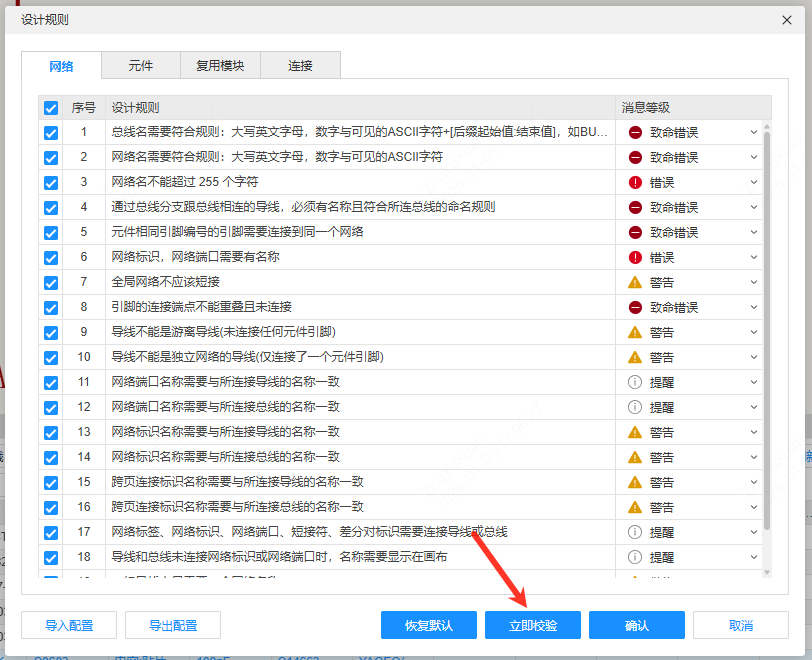Click the 恢复默认 button

click(x=428, y=625)
